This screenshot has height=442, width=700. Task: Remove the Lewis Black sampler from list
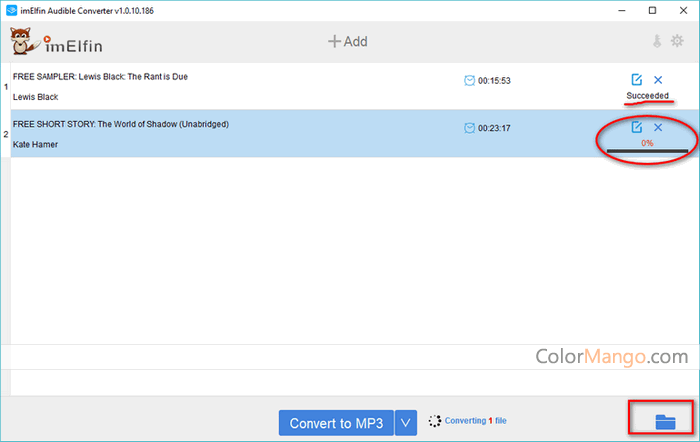658,80
